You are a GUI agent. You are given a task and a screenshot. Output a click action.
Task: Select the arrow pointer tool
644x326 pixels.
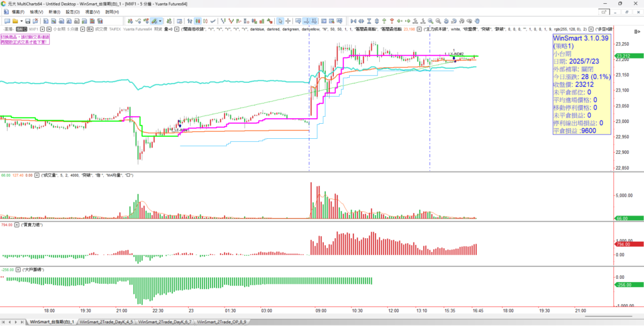click(x=280, y=21)
